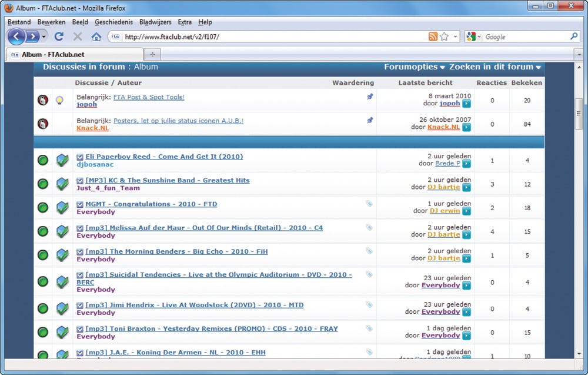This screenshot has height=375, width=588.
Task: Tick checkbox before Eli Paperboy Reed thread
Action: click(80, 157)
